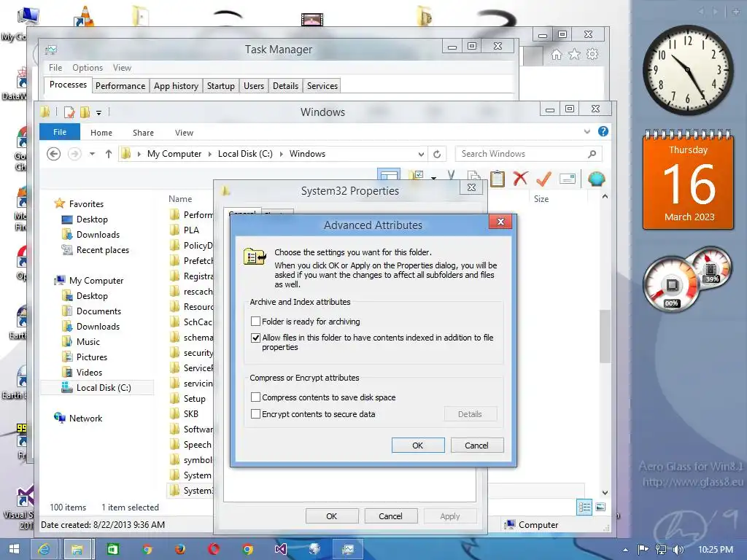Expand breadcrumb arrow after Local Disk (C:)

(281, 154)
